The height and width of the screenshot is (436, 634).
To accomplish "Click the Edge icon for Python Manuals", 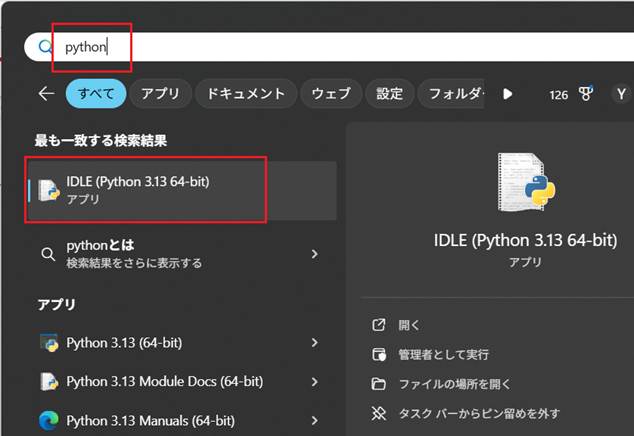I will click(49, 421).
